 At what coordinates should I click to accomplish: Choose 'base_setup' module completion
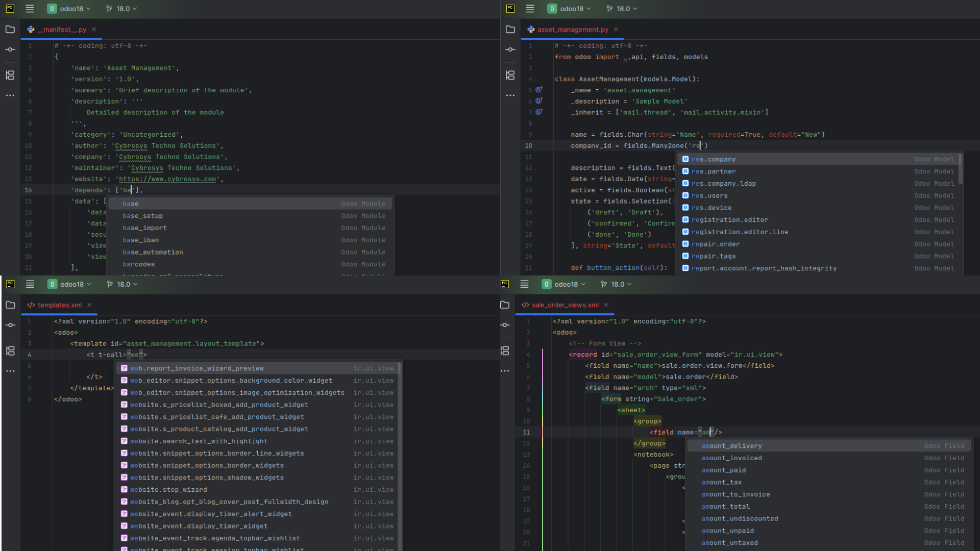(x=250, y=216)
